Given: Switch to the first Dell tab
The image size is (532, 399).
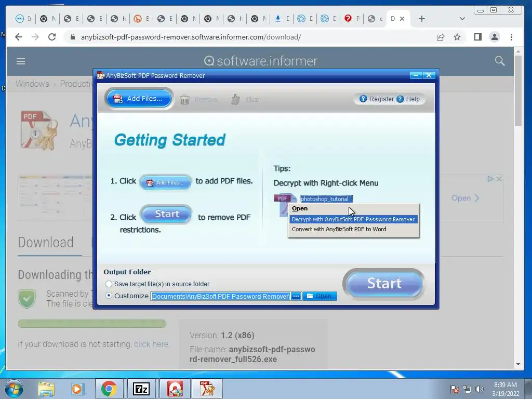Looking at the screenshot, I should pos(24,19).
